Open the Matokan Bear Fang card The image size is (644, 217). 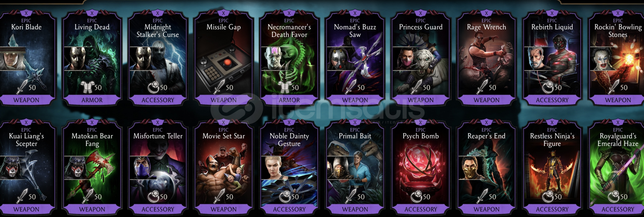tap(92, 167)
